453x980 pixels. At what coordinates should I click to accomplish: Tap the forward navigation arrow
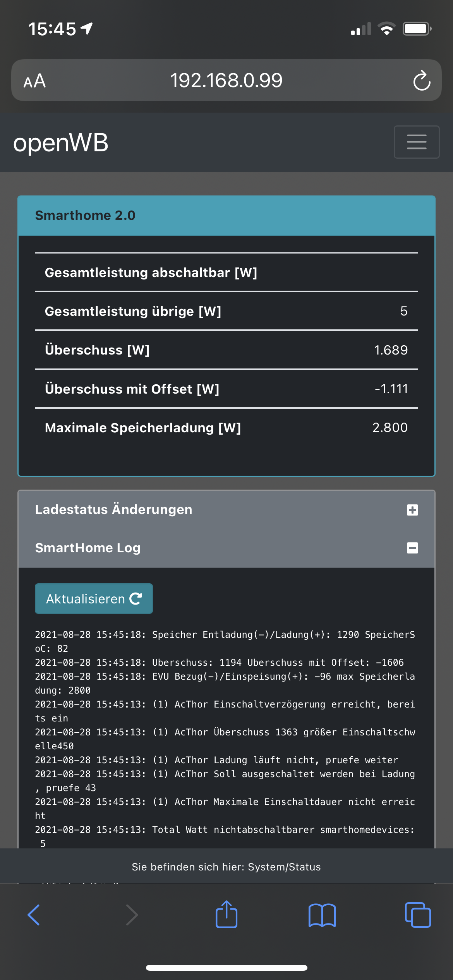132,915
